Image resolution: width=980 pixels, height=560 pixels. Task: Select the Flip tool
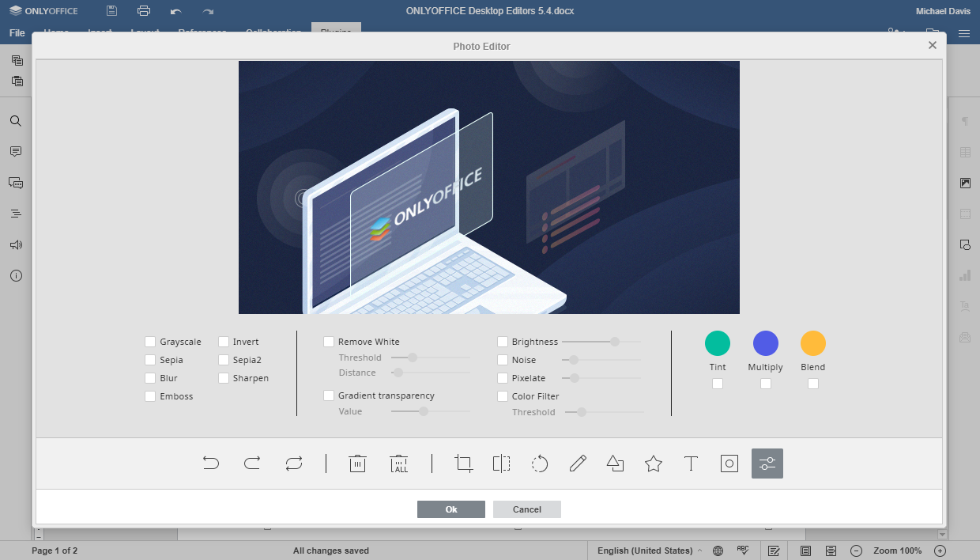point(502,464)
